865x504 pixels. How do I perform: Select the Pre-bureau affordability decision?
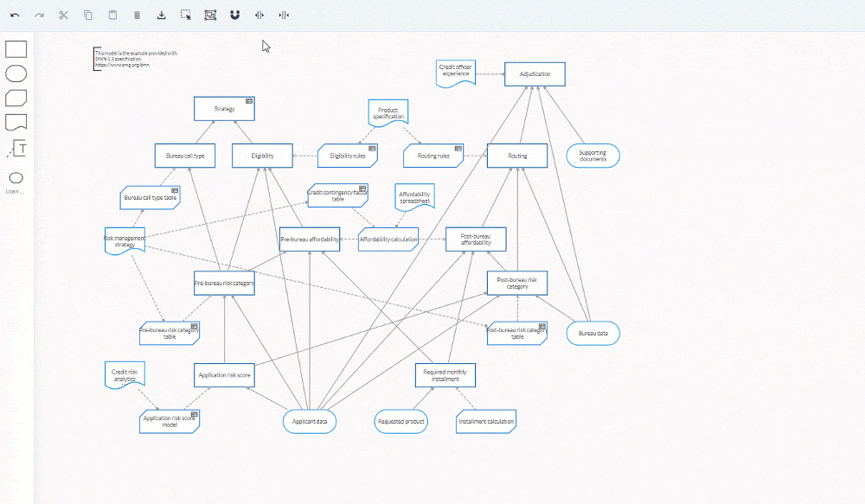click(x=310, y=239)
